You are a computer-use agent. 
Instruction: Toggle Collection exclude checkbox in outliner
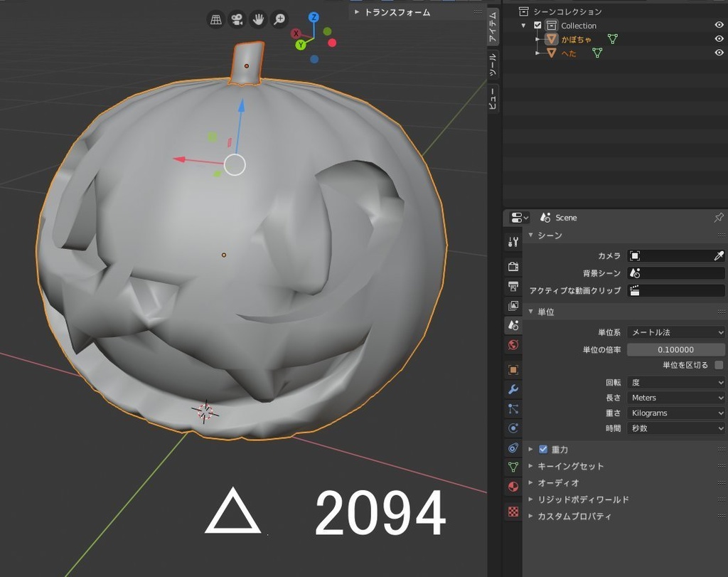click(537, 25)
